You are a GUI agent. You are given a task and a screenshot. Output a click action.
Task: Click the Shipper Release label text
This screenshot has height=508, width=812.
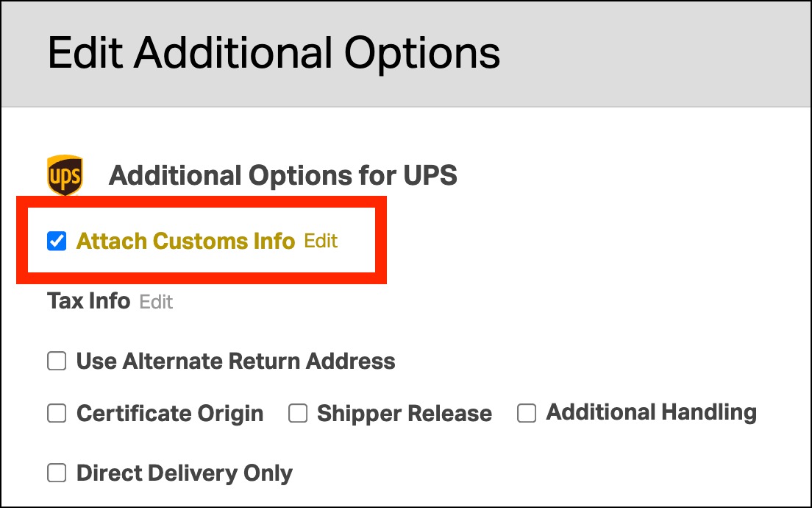click(x=405, y=414)
